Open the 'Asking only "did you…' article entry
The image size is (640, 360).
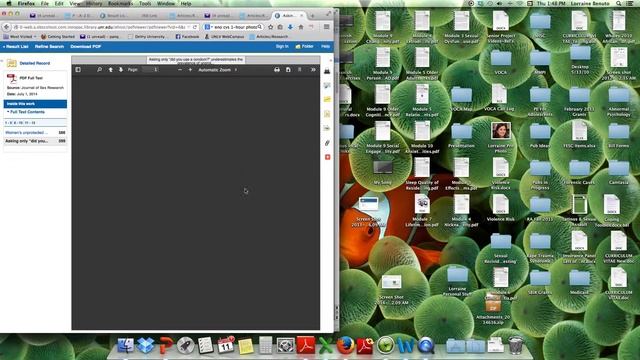pyautogui.click(x=27, y=141)
